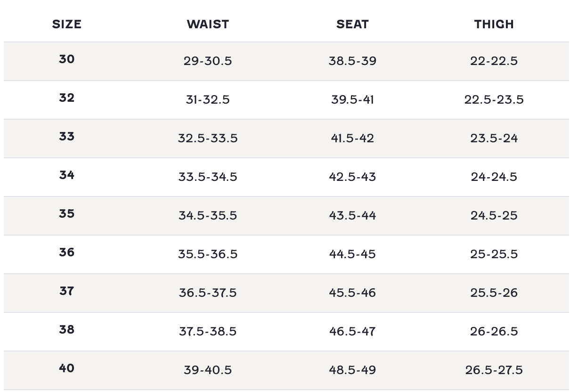Click waist measurement 37.5-38.5
The width and height of the screenshot is (570, 392).
tap(208, 332)
